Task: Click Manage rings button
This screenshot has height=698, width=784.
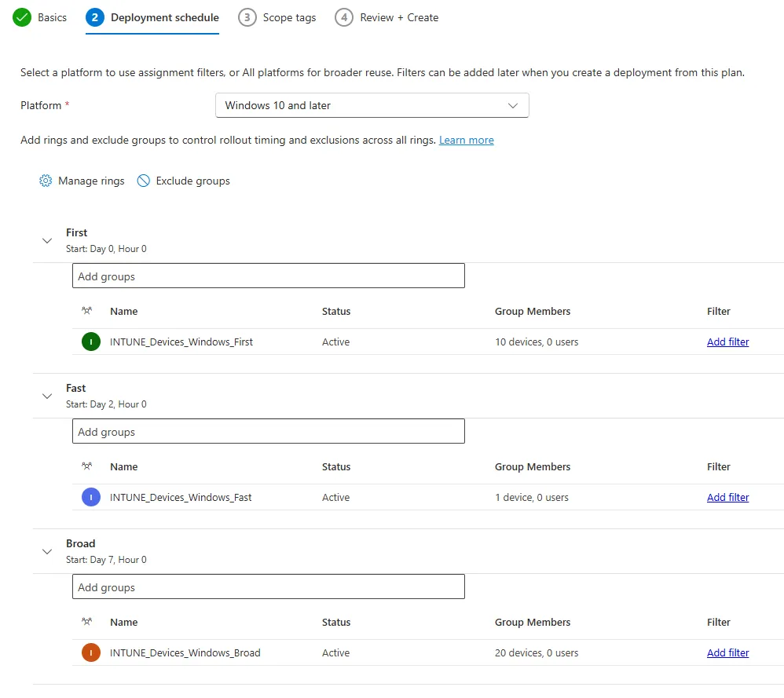Action: pyautogui.click(x=82, y=181)
